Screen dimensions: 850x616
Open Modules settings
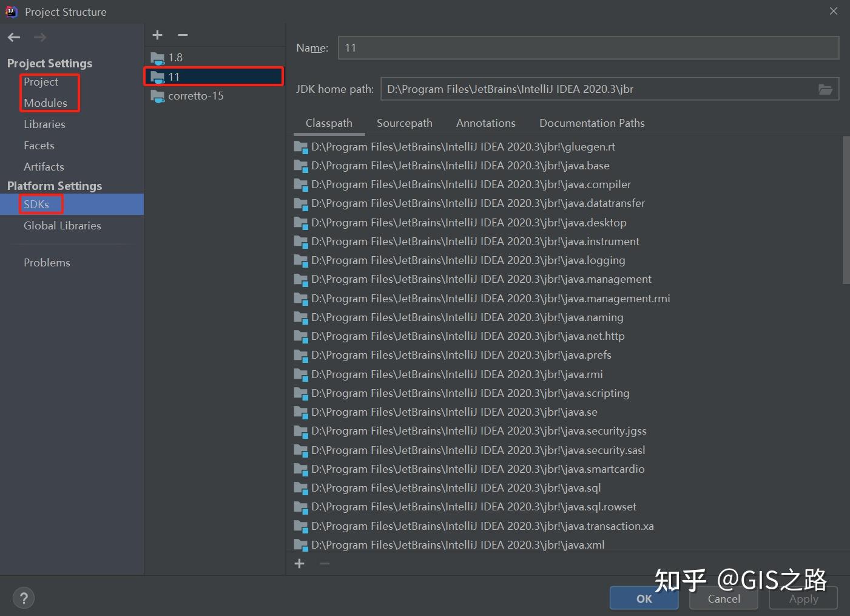46,103
